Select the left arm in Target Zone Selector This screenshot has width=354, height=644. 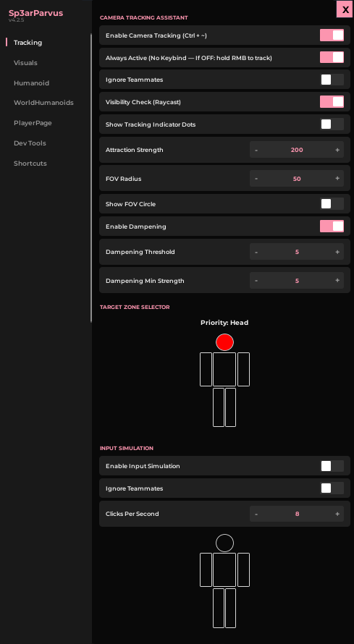(x=206, y=369)
